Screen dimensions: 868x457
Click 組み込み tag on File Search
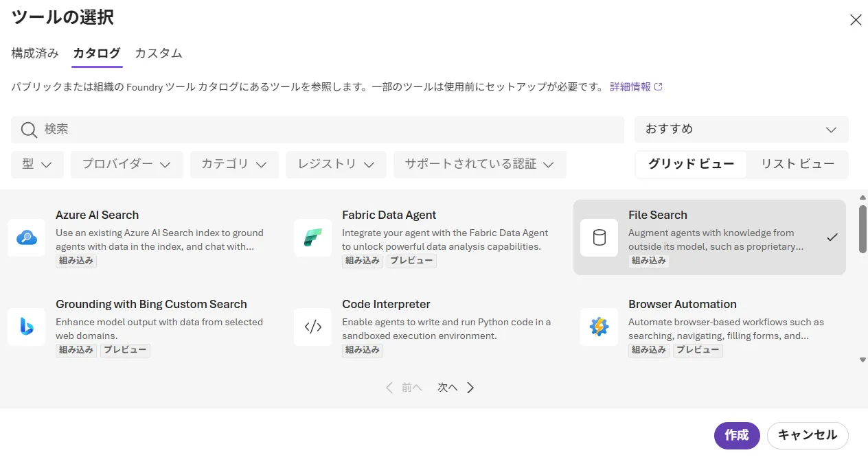[x=649, y=261]
